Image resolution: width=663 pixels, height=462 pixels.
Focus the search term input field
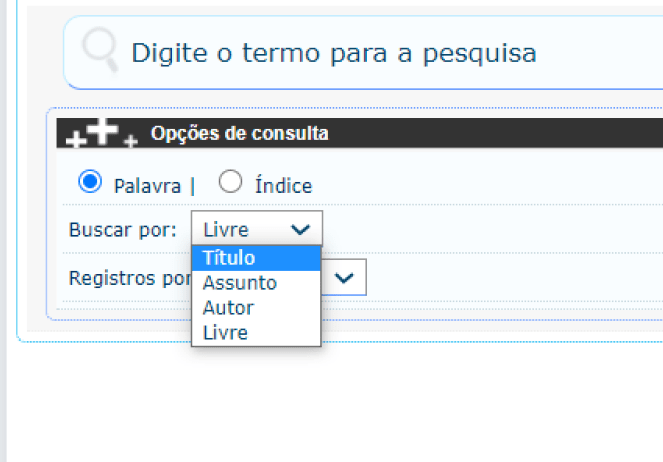point(380,52)
